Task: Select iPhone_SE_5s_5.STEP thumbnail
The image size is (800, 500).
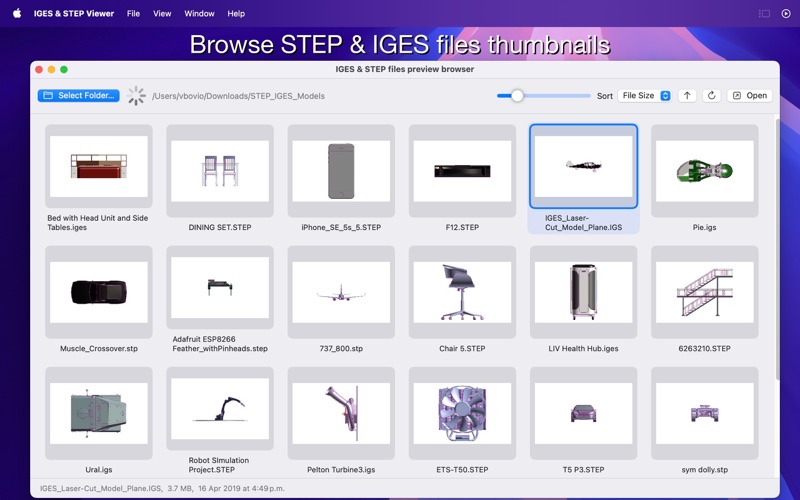Action: coord(341,171)
